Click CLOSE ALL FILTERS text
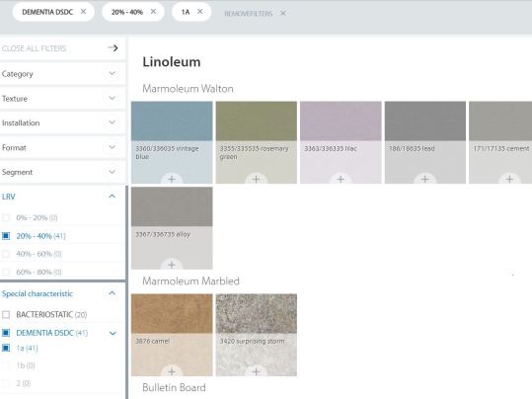 (34, 48)
